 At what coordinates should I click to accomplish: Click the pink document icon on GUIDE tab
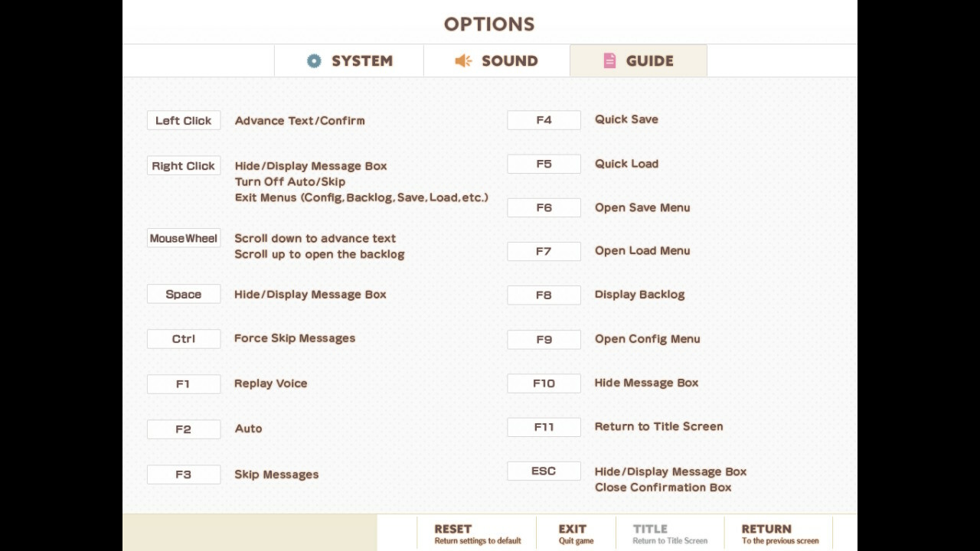point(609,60)
